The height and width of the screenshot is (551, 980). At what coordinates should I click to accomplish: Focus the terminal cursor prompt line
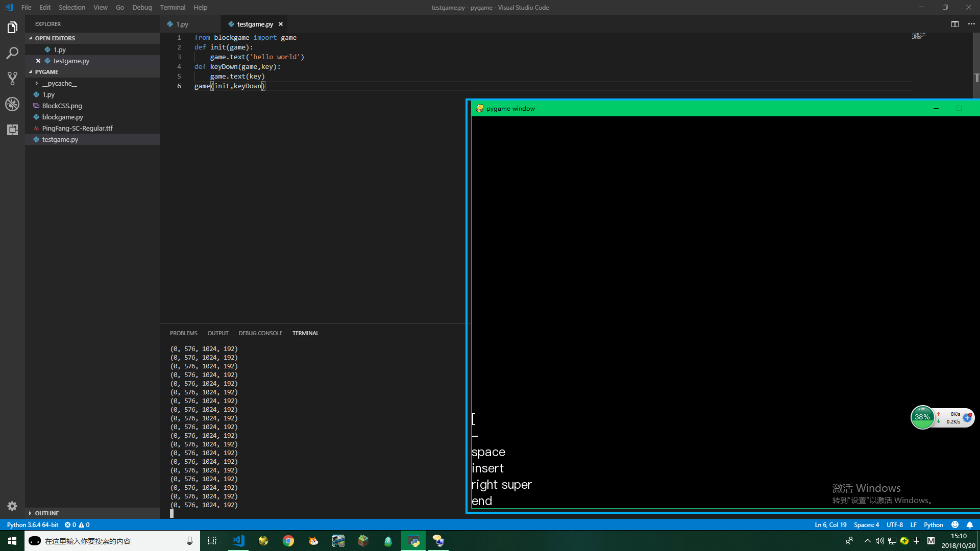pyautogui.click(x=171, y=513)
